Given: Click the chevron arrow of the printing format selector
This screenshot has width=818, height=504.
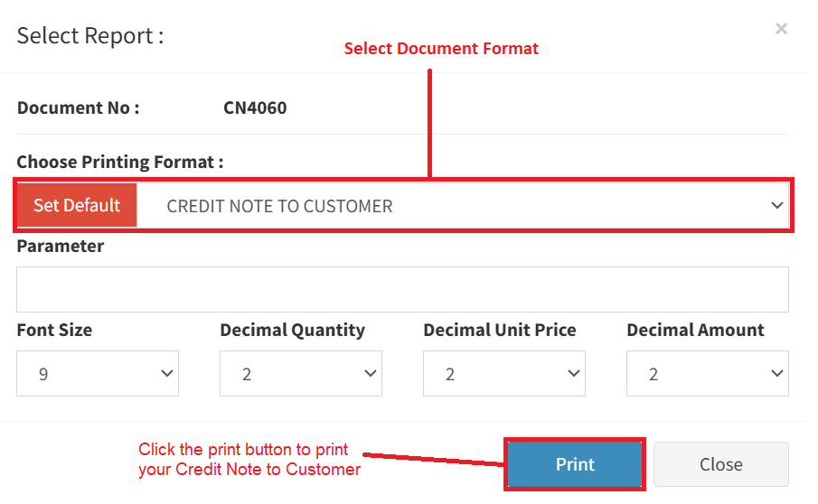Looking at the screenshot, I should 776,206.
